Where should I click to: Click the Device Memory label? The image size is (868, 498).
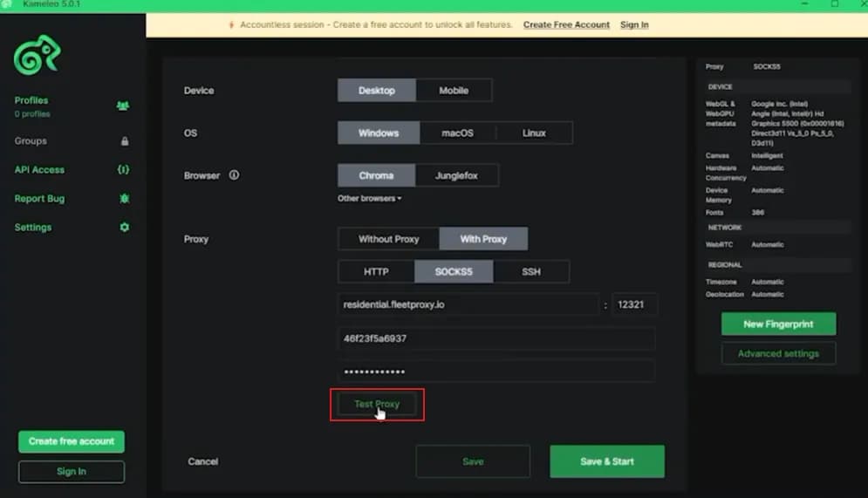coord(719,194)
